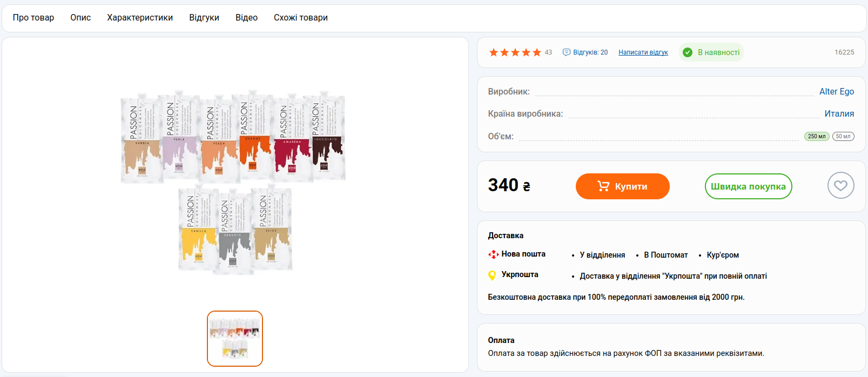Click the reviews speech bubble icon
Image resolution: width=868 pixels, height=377 pixels.
(567, 52)
